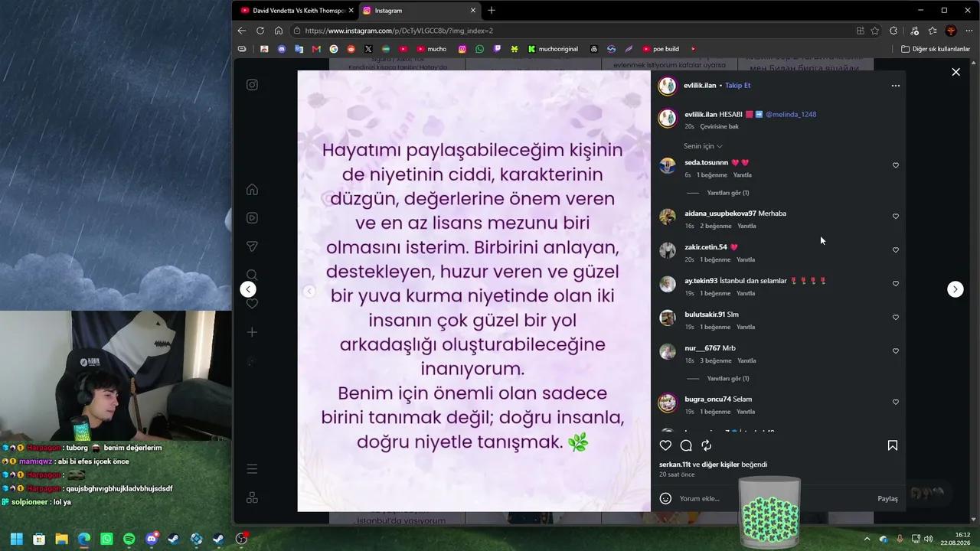Open the Gmail bookmark

click(316, 49)
